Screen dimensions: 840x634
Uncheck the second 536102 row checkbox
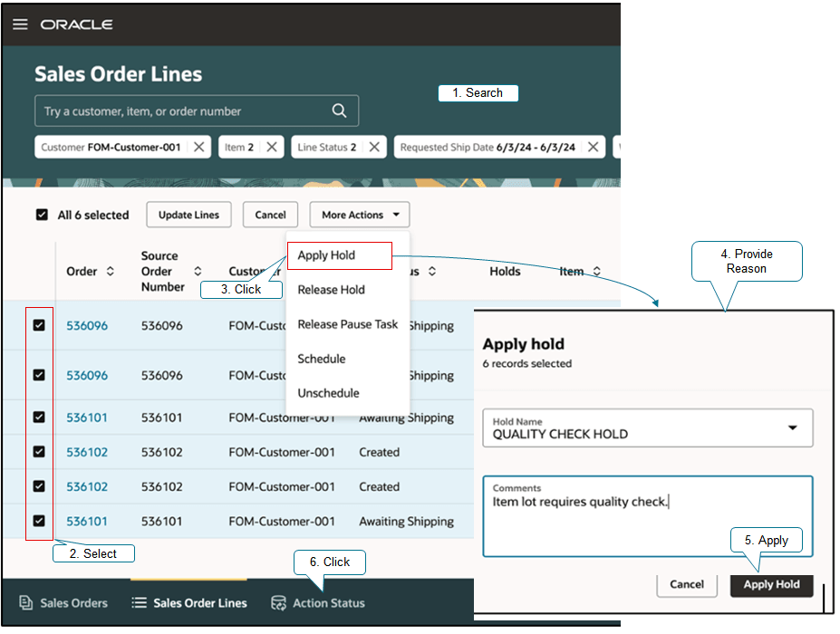click(39, 486)
